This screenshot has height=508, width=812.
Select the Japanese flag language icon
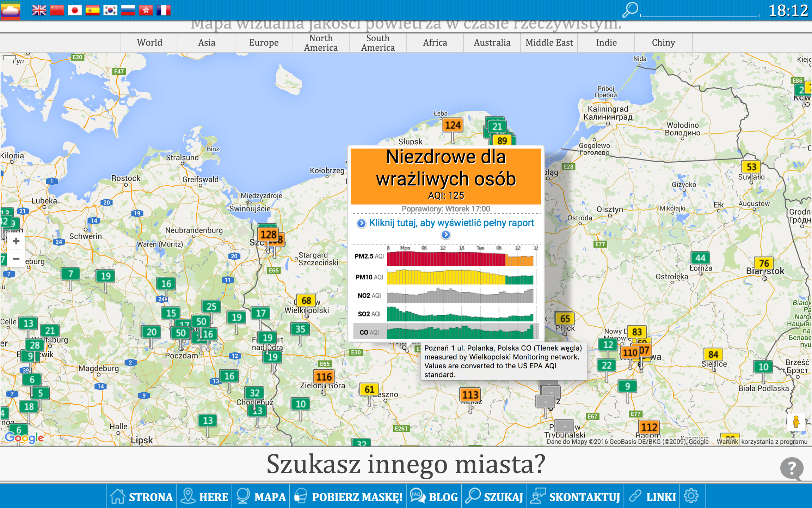tap(75, 10)
